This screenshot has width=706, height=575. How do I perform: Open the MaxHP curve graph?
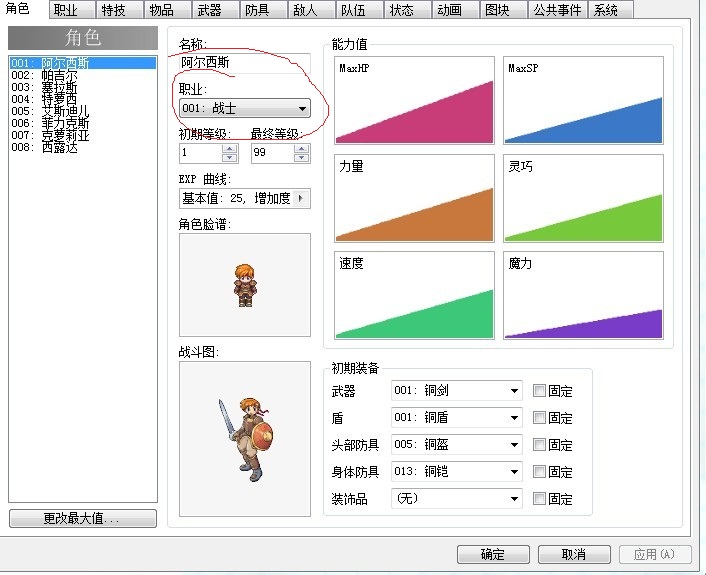click(414, 100)
